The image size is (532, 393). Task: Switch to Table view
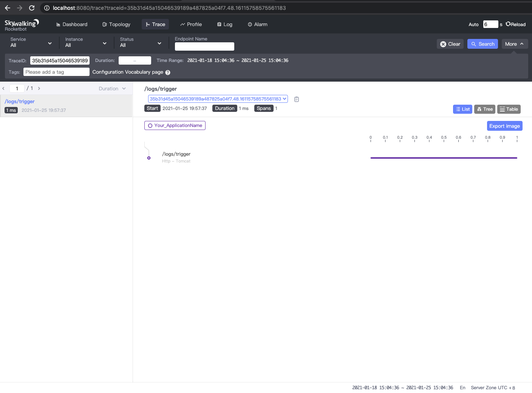point(509,109)
